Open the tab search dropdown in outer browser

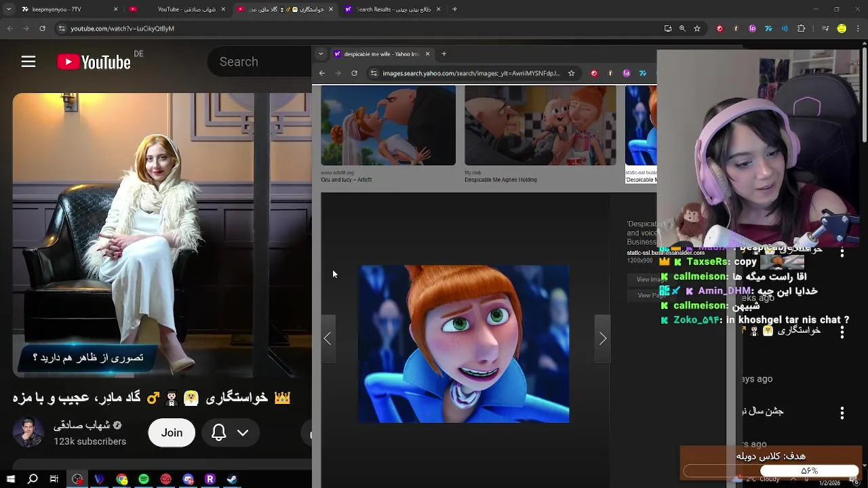[9, 9]
